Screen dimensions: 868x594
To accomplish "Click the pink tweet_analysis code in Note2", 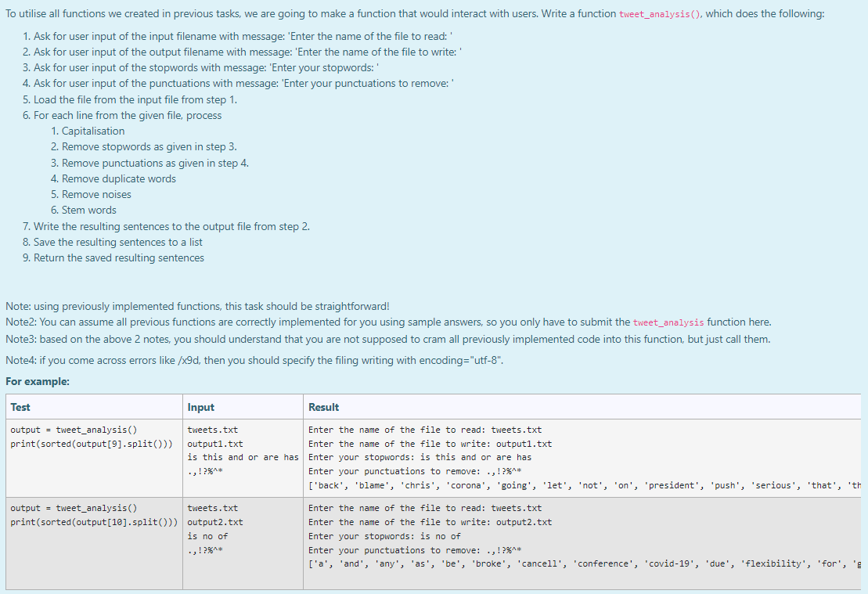I will click(x=668, y=322).
